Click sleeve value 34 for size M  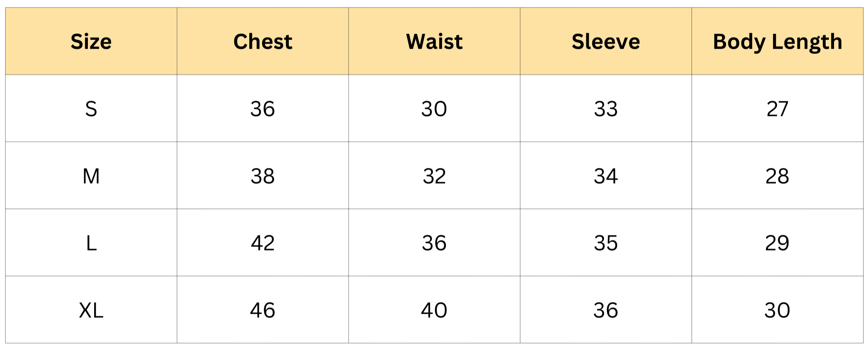(606, 176)
